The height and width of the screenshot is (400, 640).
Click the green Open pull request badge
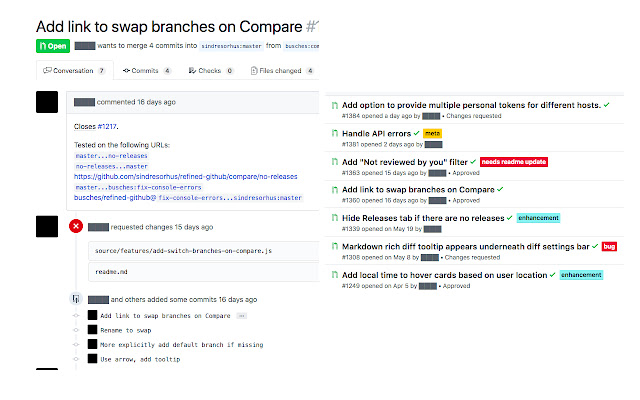pyautogui.click(x=53, y=46)
